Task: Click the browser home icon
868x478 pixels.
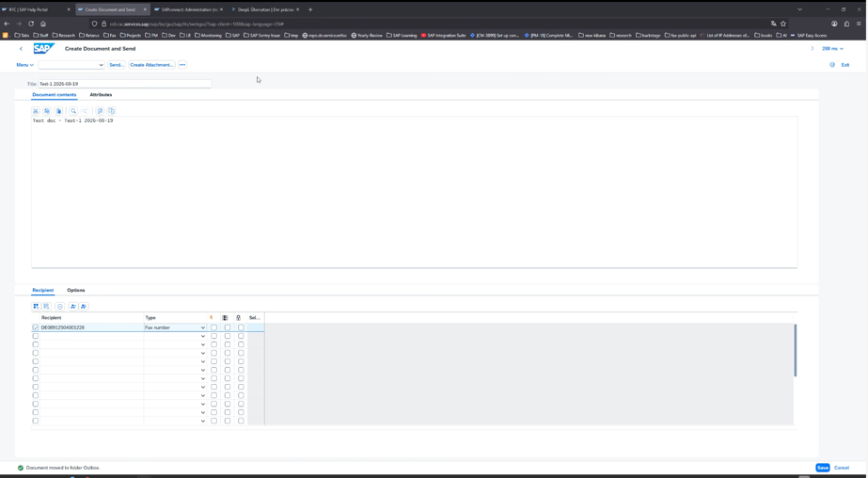Action: click(43, 24)
